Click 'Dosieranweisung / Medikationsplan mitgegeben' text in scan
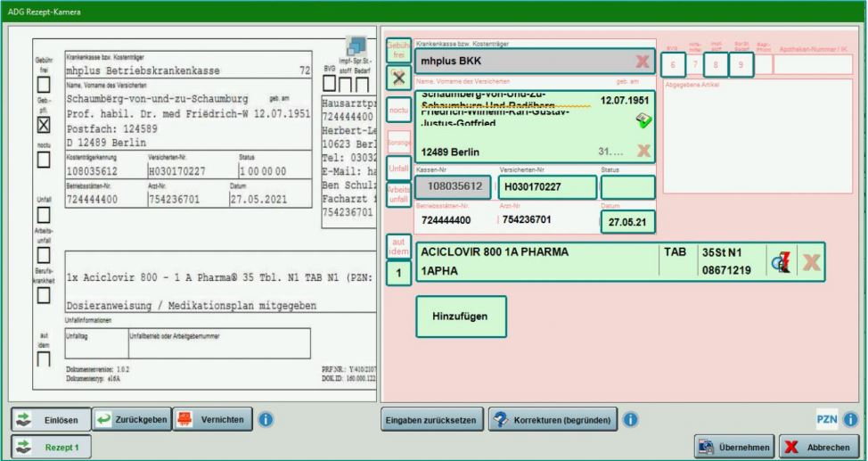Image resolution: width=868 pixels, height=461 pixels. [192, 305]
